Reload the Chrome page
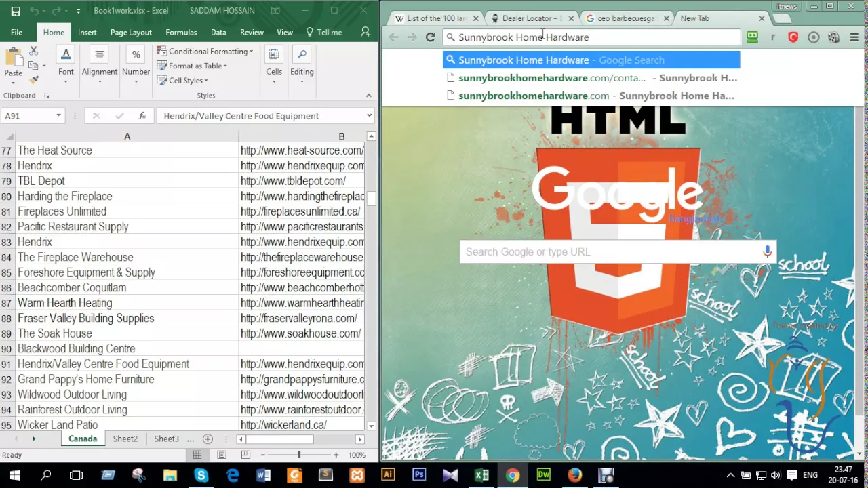 click(430, 37)
